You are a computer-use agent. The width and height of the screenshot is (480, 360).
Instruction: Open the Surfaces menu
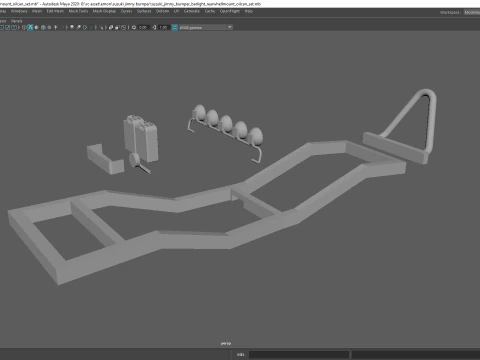click(x=144, y=11)
